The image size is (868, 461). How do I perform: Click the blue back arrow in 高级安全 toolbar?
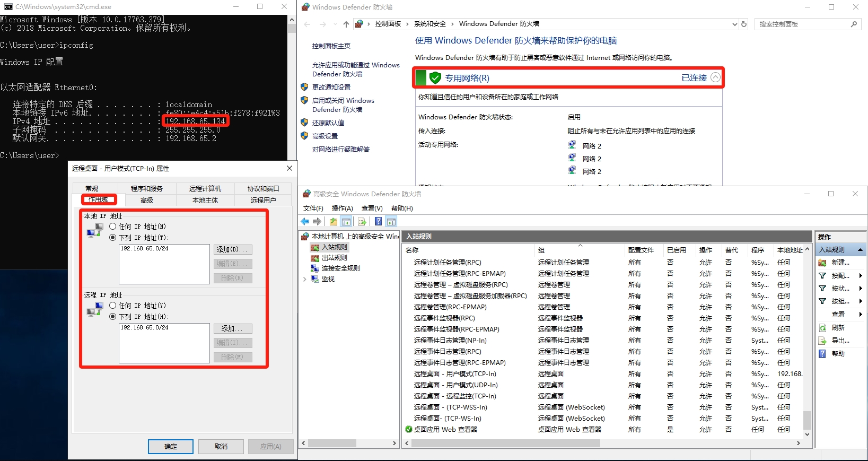click(x=305, y=222)
